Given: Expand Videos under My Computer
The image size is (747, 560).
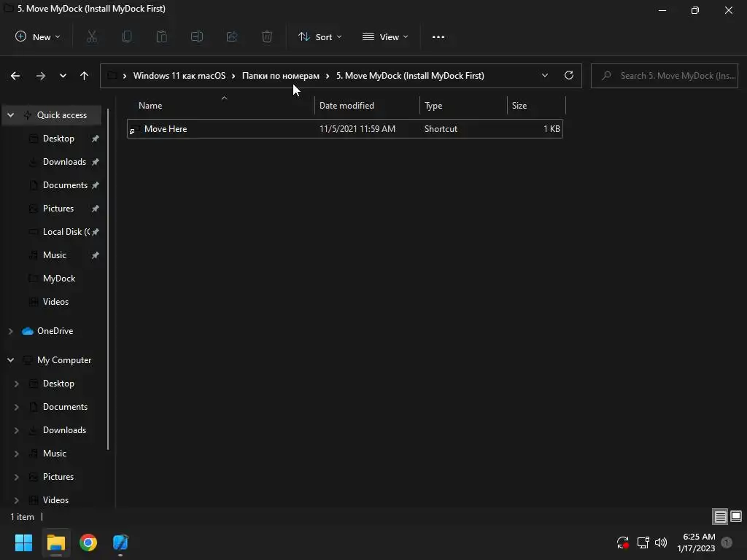Looking at the screenshot, I should 16,500.
